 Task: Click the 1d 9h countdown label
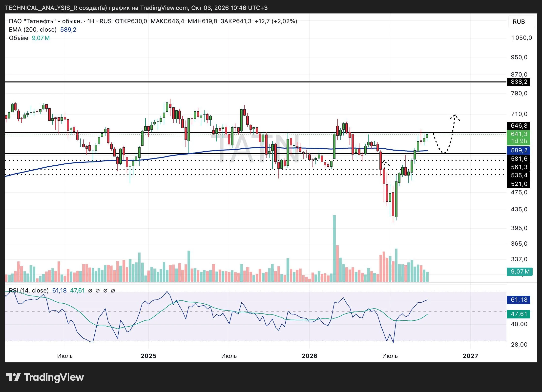[x=519, y=141]
